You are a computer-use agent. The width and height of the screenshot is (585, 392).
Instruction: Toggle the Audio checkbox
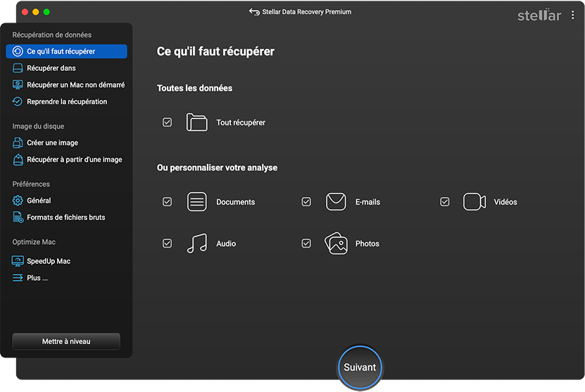tap(167, 244)
